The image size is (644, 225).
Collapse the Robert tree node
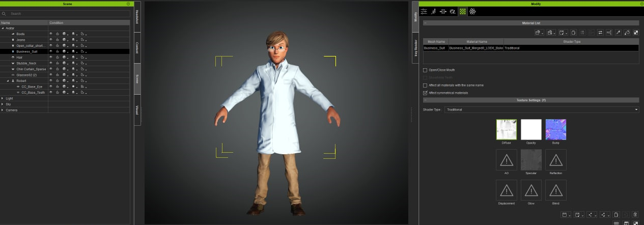[8, 81]
